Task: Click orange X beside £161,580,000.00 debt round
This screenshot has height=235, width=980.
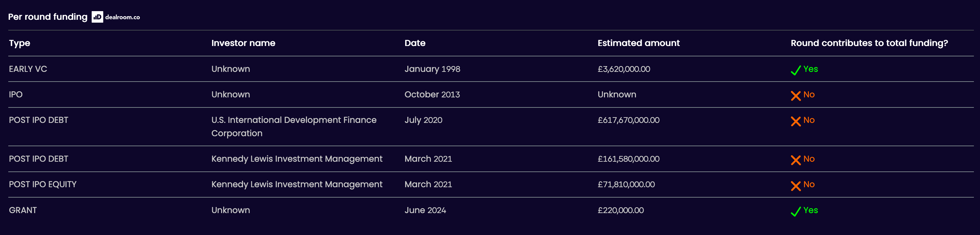Action: 796,160
